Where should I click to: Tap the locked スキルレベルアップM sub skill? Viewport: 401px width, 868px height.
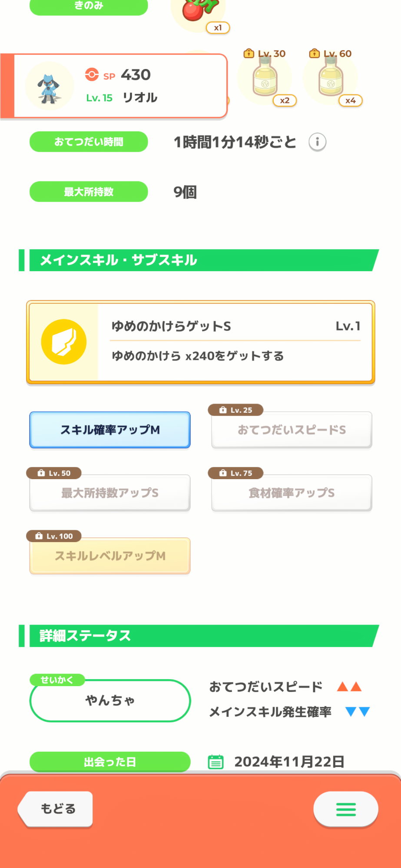(110, 556)
